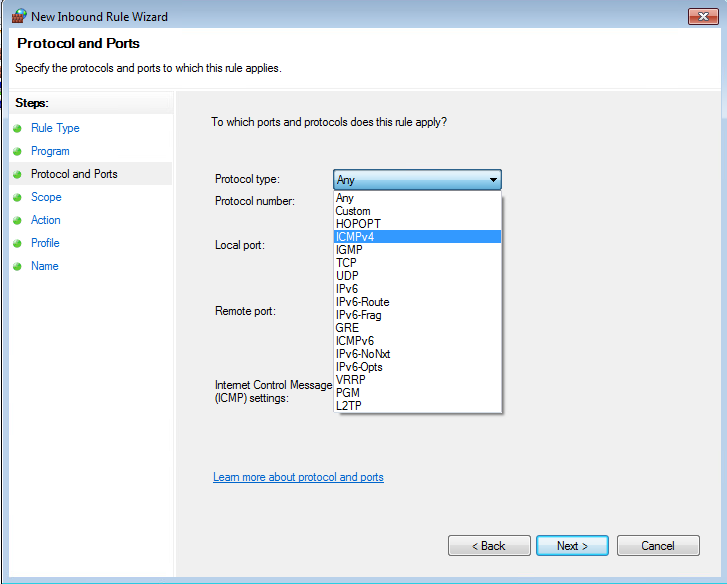Click the green bullet next to Program
The image size is (727, 584).
[x=18, y=152]
